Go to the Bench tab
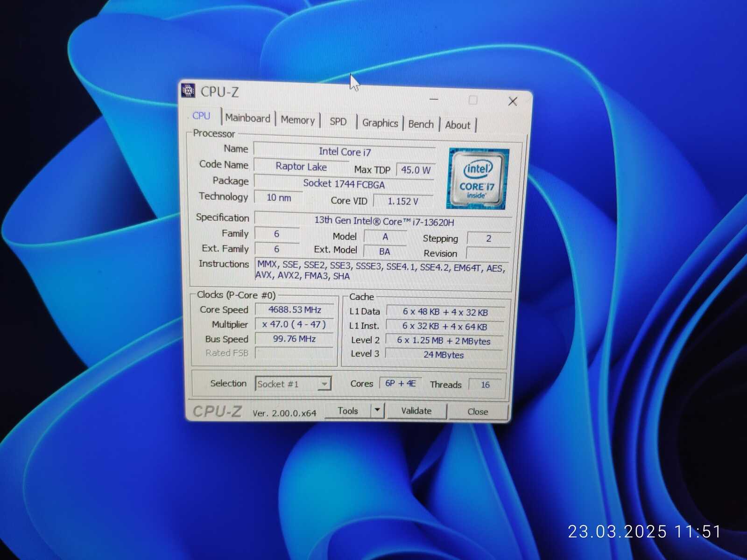This screenshot has width=747, height=560. pyautogui.click(x=421, y=124)
